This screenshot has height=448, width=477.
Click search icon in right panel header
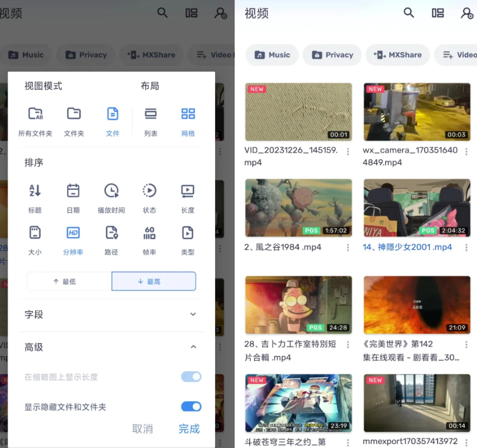click(409, 13)
